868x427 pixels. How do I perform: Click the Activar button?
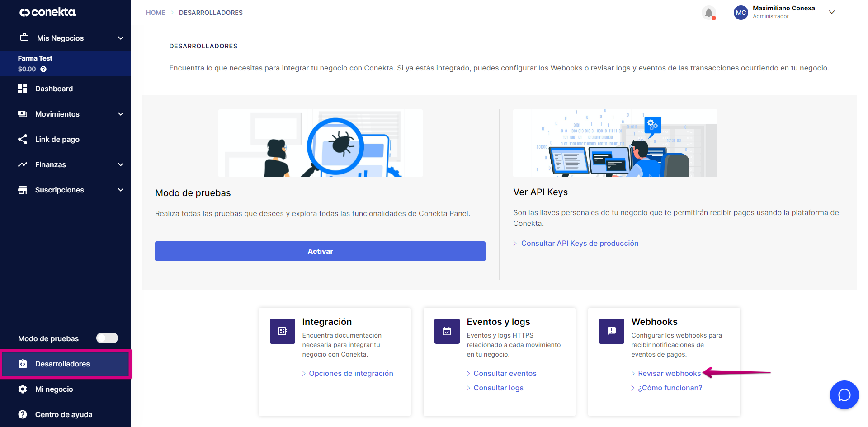(320, 251)
